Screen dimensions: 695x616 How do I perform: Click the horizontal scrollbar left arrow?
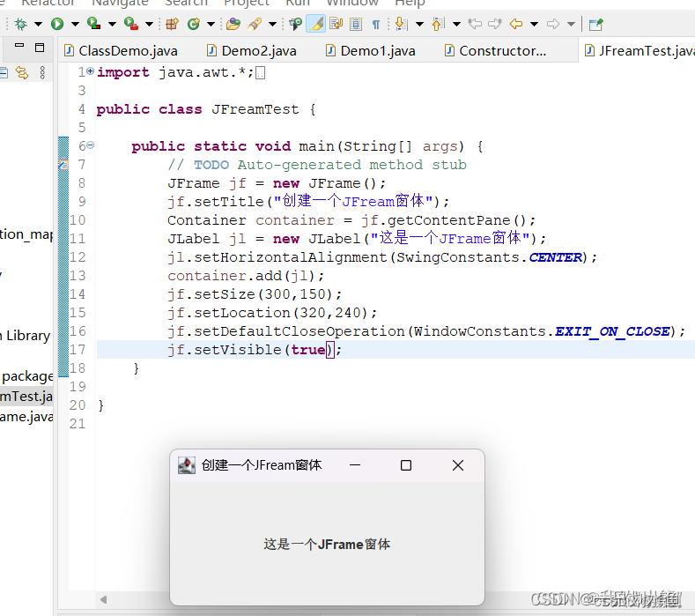pyautogui.click(x=103, y=599)
